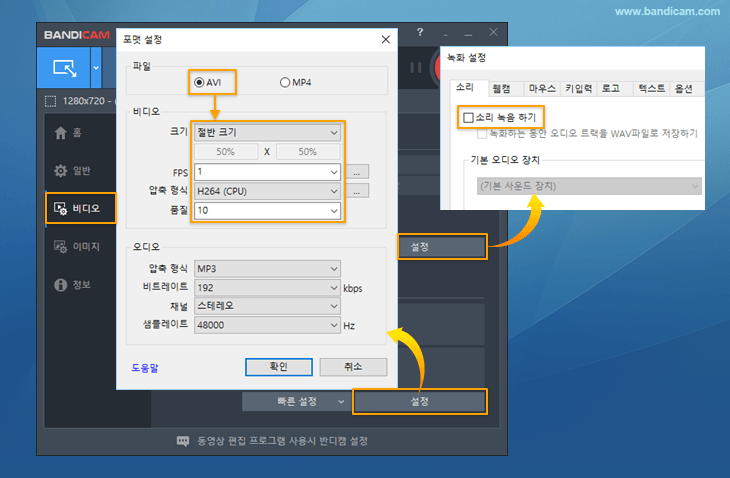Select the screen rectangle recording mode icon
The image size is (730, 478).
click(x=64, y=67)
